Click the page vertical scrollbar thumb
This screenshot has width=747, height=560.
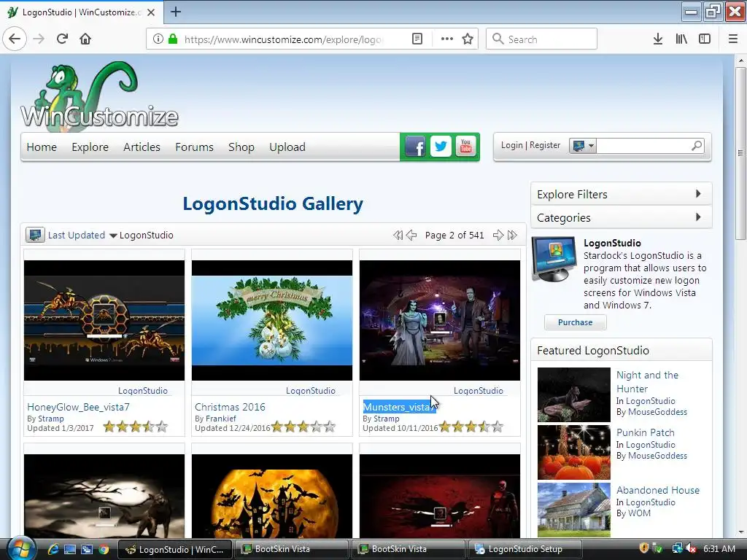pos(740,153)
